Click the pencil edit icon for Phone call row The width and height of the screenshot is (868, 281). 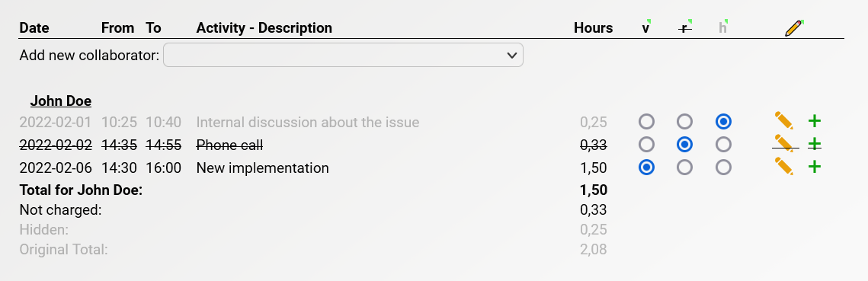tap(784, 144)
